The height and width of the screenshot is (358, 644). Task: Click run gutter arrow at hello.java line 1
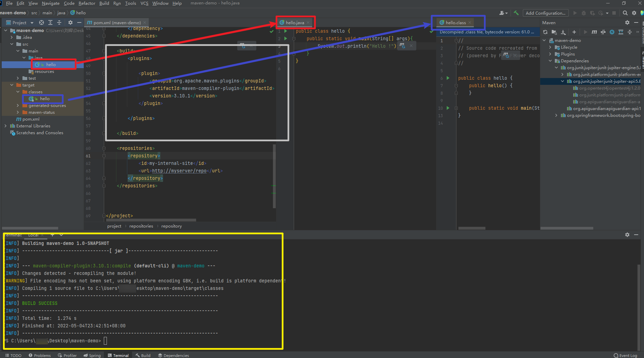tap(286, 31)
